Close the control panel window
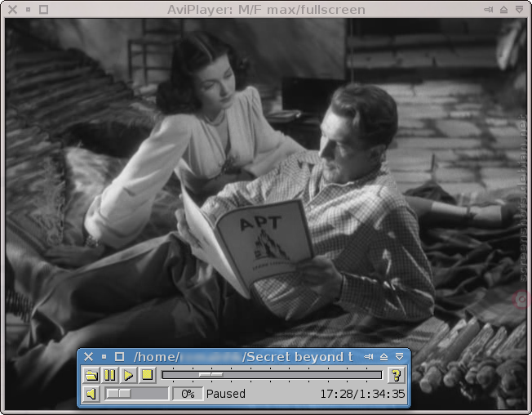The width and height of the screenshot is (532, 415). coord(89,357)
